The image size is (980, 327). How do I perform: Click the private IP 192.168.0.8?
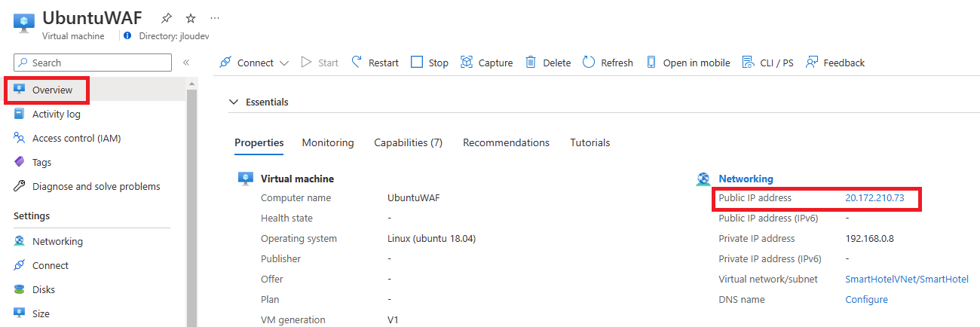click(x=870, y=239)
